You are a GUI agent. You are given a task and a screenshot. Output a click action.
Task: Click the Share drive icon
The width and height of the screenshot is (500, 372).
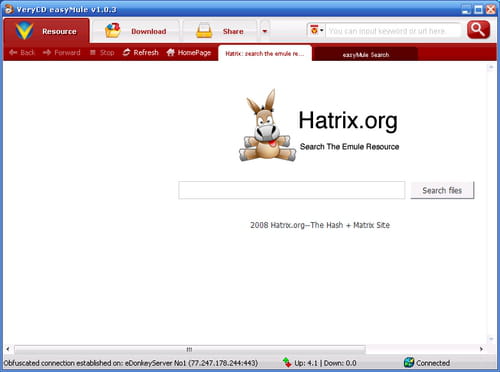(204, 31)
